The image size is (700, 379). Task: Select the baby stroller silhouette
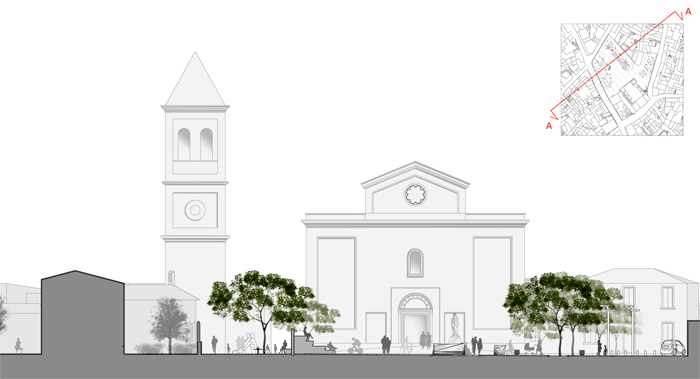[529, 349]
